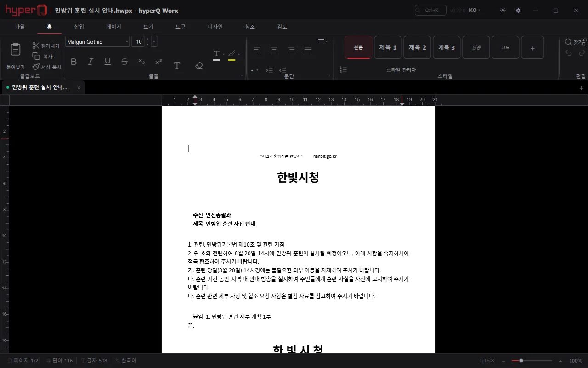
Task: Toggle strikethrough formatting
Action: tap(124, 62)
